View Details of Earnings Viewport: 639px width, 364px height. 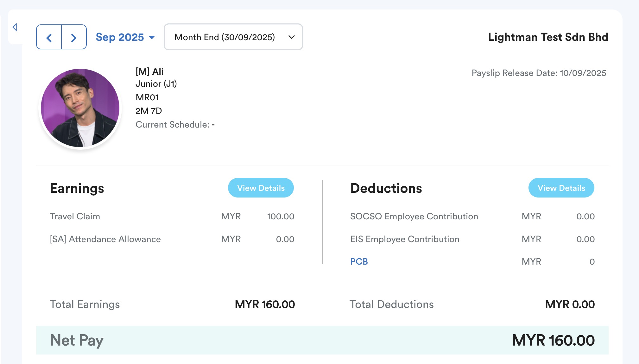(261, 188)
